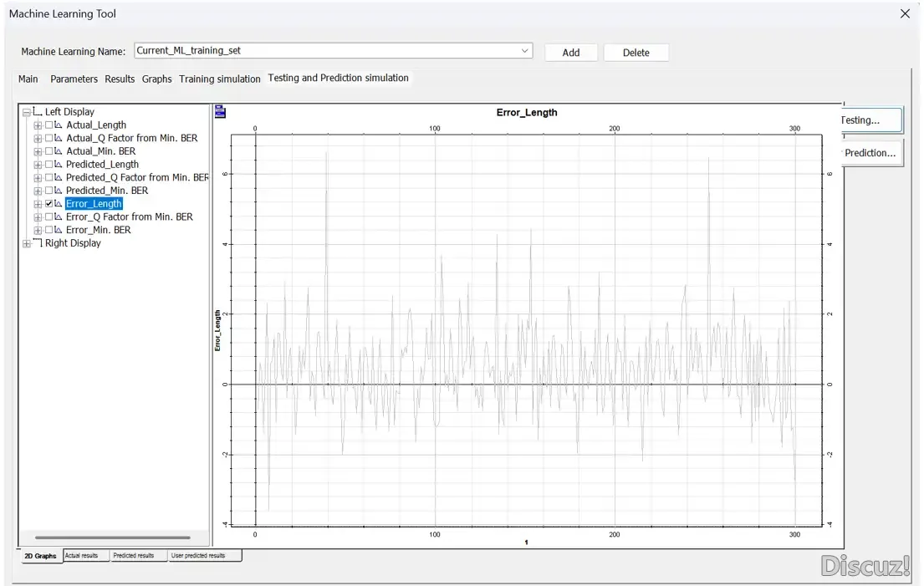Open the Training simulation tab
This screenshot has height=586, width=924.
220,79
